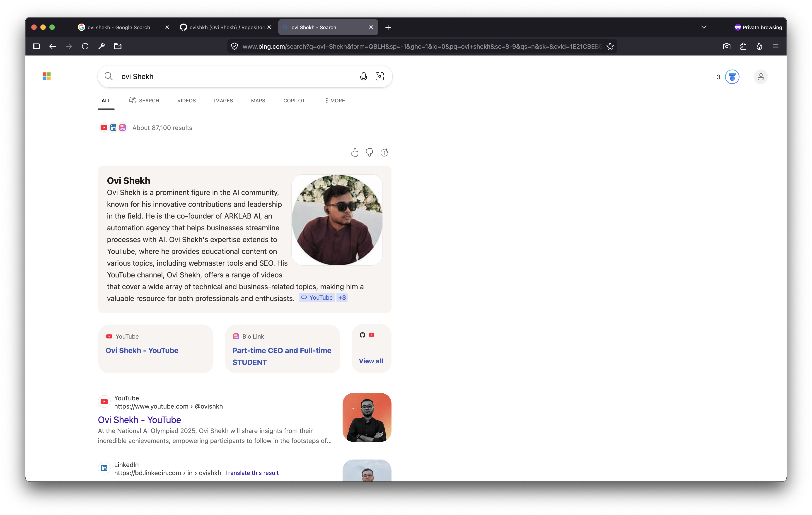Close the Google Search tab
The height and width of the screenshot is (515, 812).
pos(167,27)
